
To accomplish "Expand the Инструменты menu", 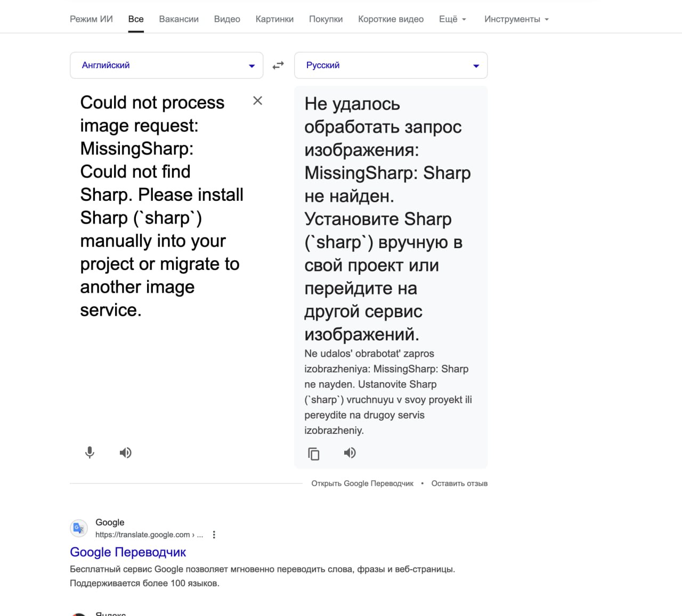I will (x=516, y=19).
